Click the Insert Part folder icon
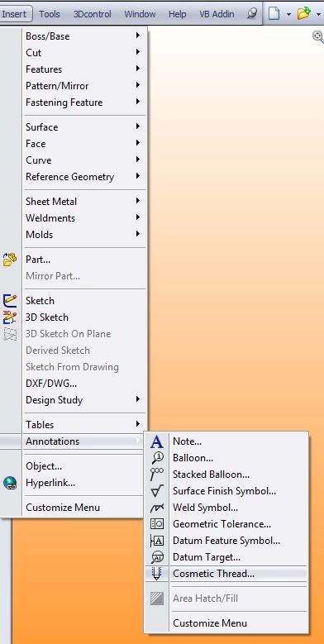Screen dimensions: 324x644 [x=10, y=260]
